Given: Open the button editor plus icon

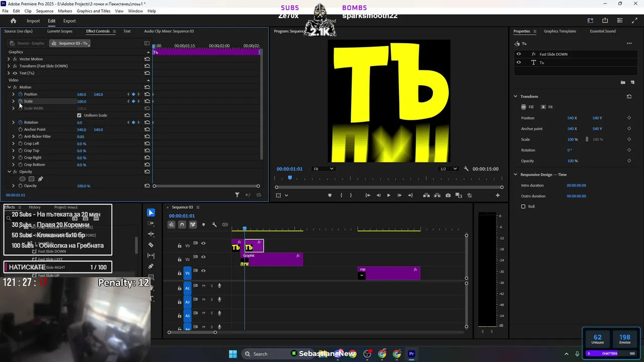Looking at the screenshot, I should [498, 195].
